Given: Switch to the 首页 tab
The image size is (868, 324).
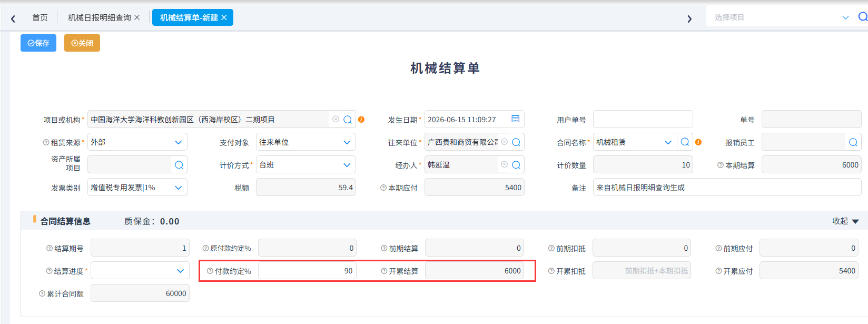Looking at the screenshot, I should click(x=40, y=17).
